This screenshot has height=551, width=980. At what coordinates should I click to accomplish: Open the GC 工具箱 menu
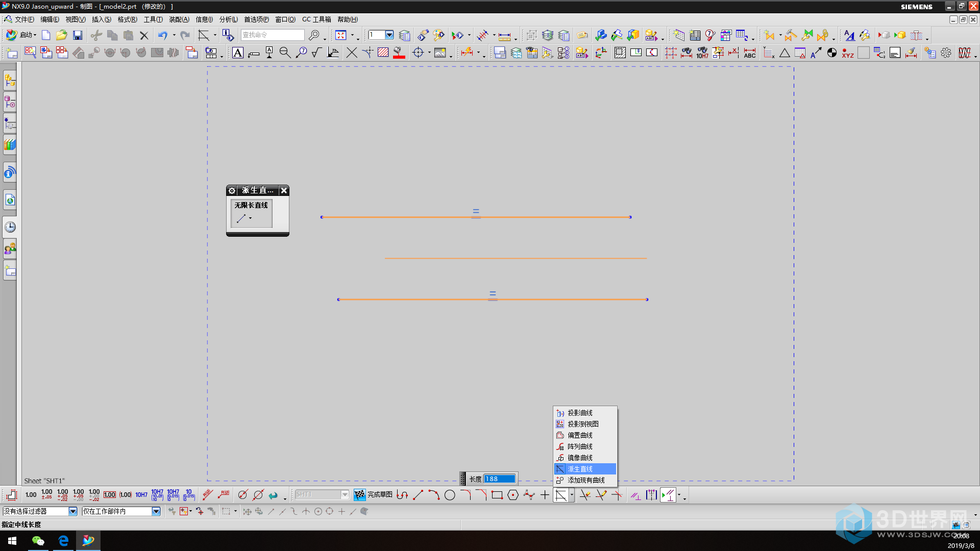(x=316, y=19)
